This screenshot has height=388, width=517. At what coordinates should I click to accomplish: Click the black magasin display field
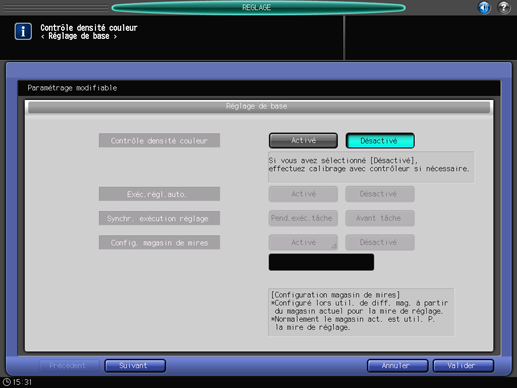coord(321,262)
